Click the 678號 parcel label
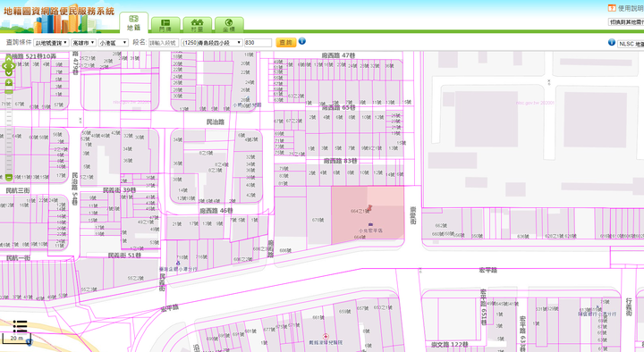644x352 pixels. pos(318,220)
